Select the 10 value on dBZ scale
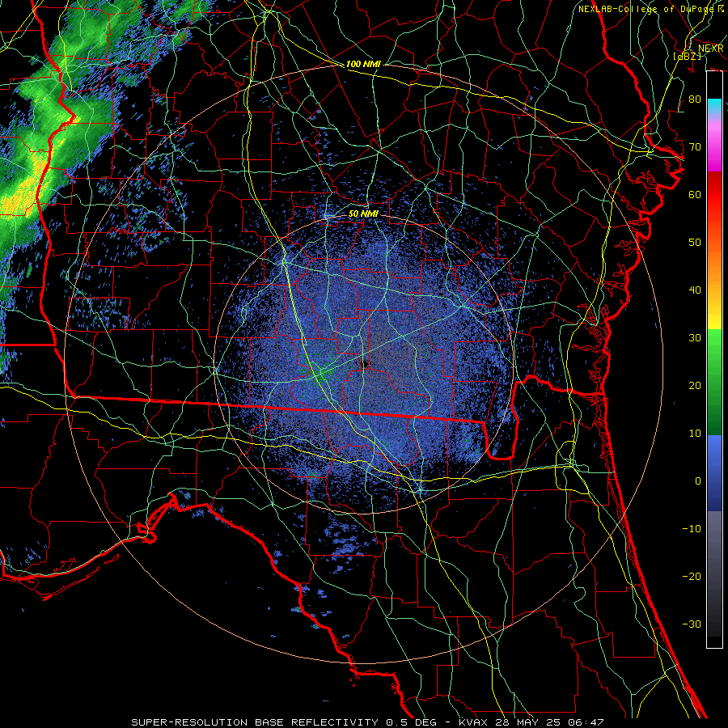This screenshot has width=728, height=728. pos(695,434)
